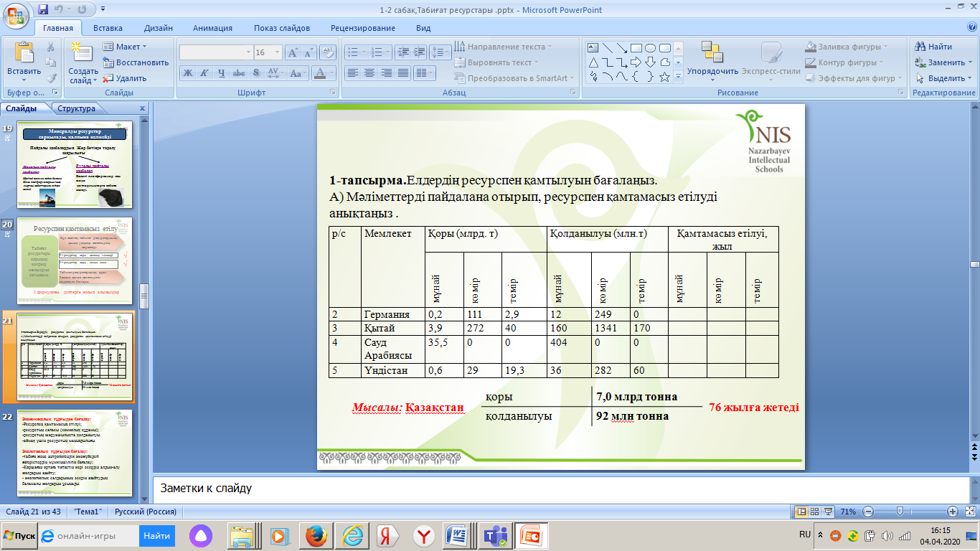
Task: Select the five-point Star shape
Action: click(664, 77)
